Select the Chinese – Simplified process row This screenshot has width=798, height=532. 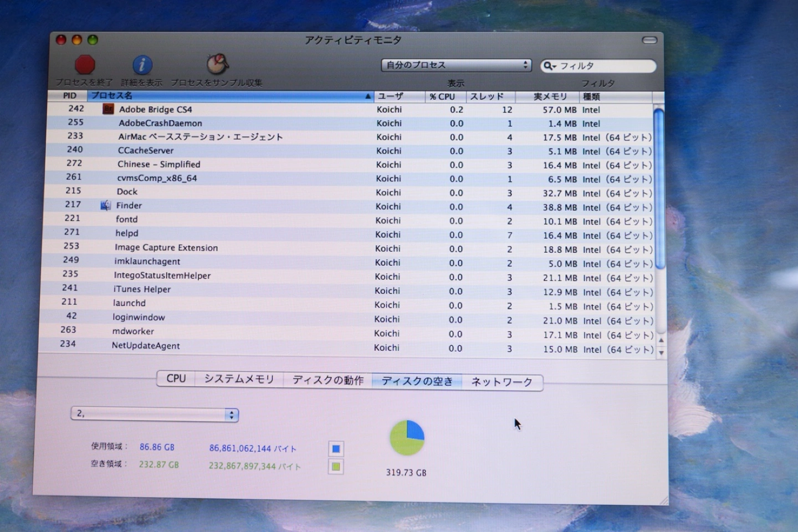(x=350, y=165)
